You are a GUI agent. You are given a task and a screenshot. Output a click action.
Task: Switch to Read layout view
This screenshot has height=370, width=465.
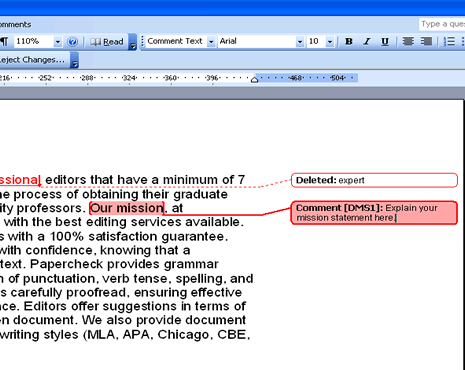[x=107, y=42]
